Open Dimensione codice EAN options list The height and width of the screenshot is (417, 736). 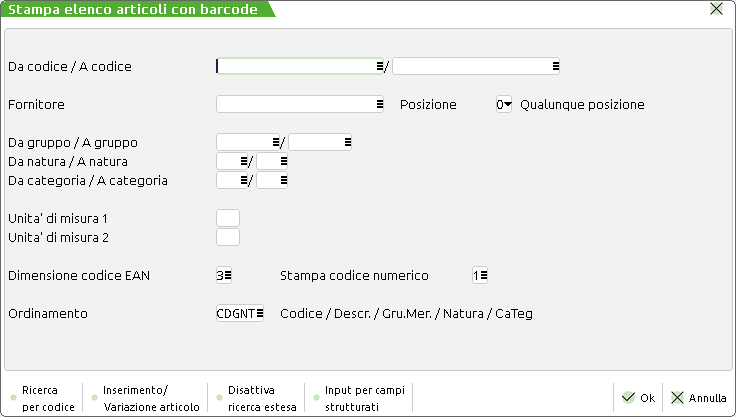pyautogui.click(x=228, y=275)
